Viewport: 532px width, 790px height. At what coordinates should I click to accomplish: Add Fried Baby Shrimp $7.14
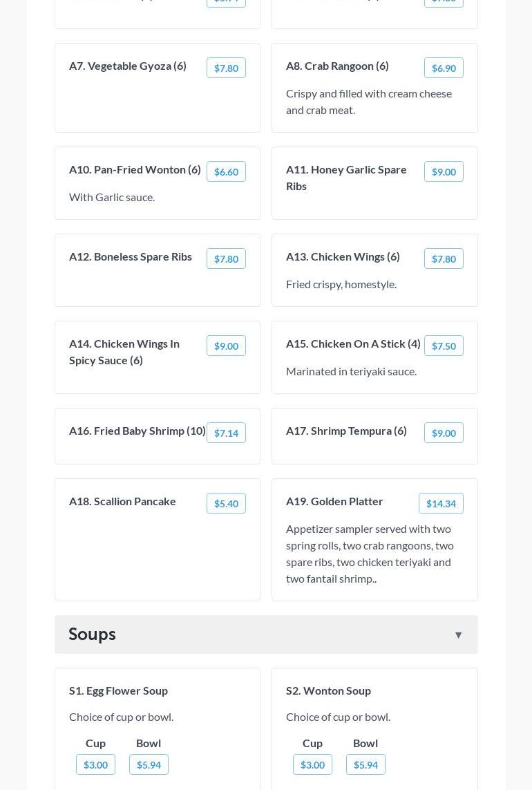coord(226,433)
